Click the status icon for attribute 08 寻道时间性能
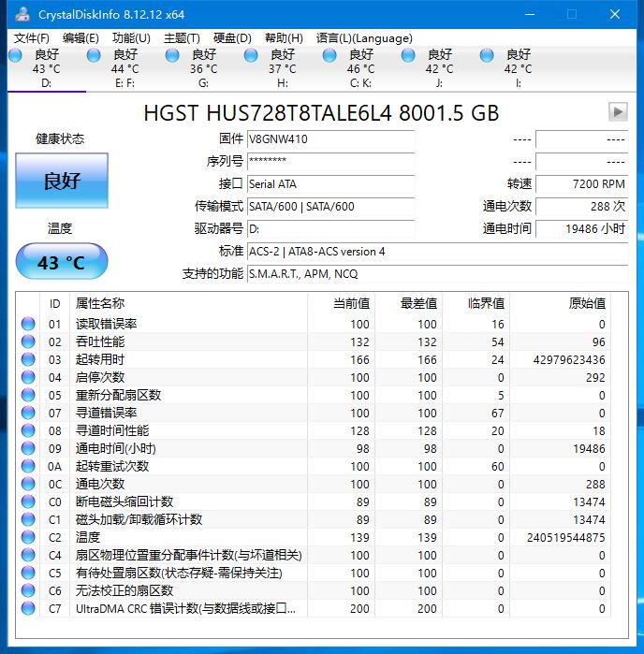644x654 pixels. pyautogui.click(x=28, y=430)
